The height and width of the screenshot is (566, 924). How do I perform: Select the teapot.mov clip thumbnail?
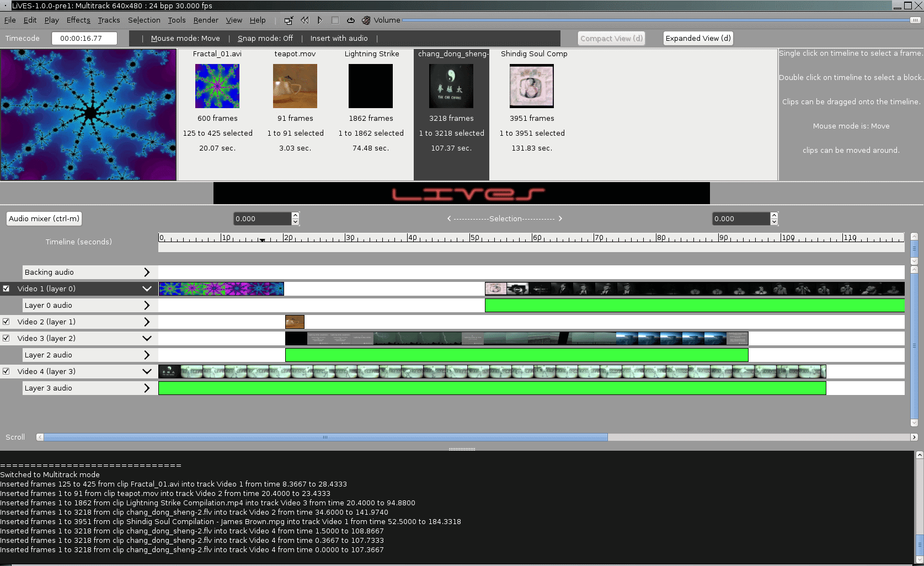295,86
